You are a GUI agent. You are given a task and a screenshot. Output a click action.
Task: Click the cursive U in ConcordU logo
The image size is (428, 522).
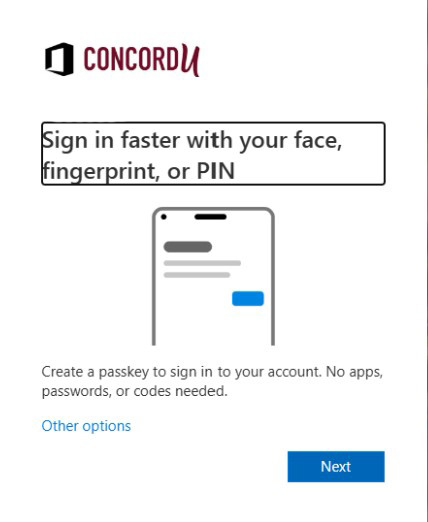191,61
